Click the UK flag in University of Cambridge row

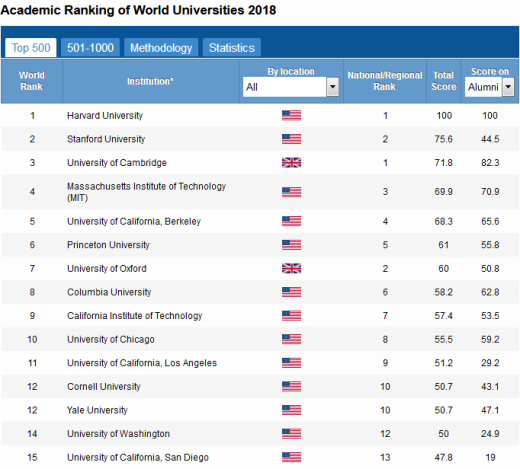pyautogui.click(x=291, y=163)
